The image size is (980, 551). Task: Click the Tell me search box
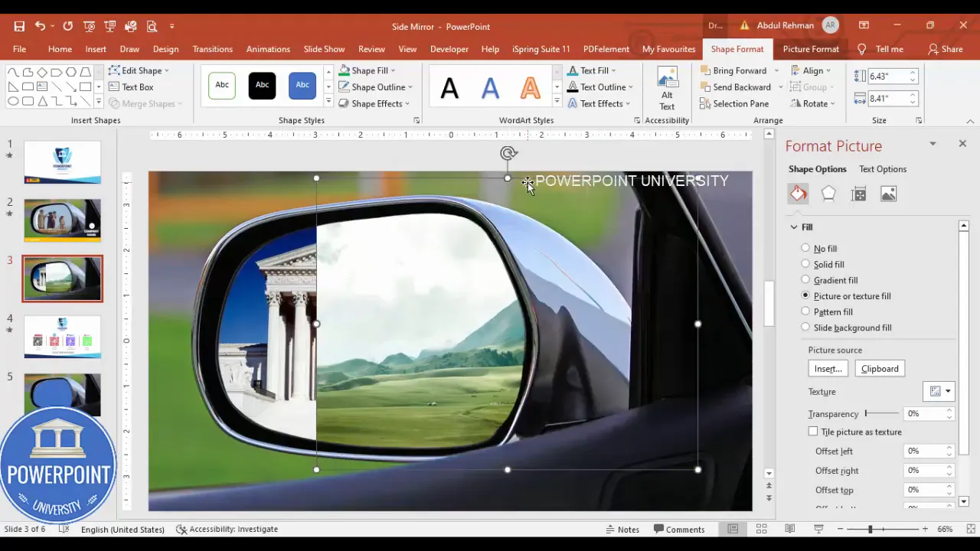[881, 49]
